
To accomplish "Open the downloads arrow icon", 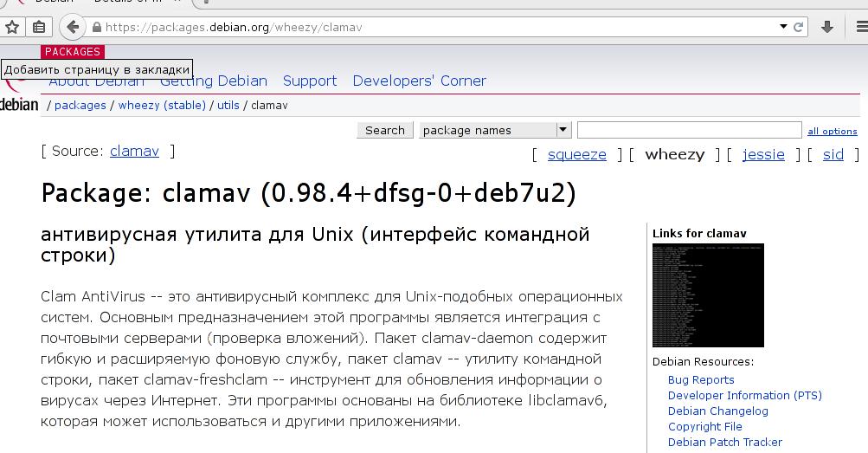I will pyautogui.click(x=827, y=27).
